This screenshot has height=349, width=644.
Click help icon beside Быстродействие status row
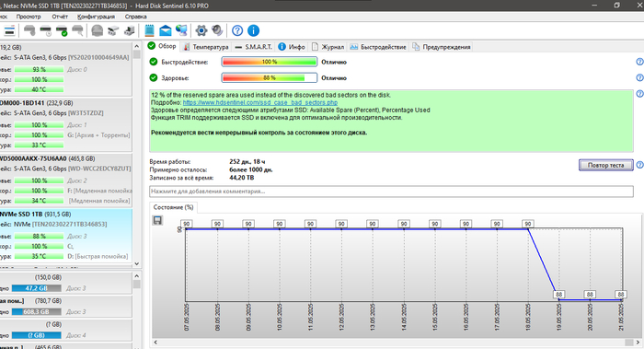639,62
